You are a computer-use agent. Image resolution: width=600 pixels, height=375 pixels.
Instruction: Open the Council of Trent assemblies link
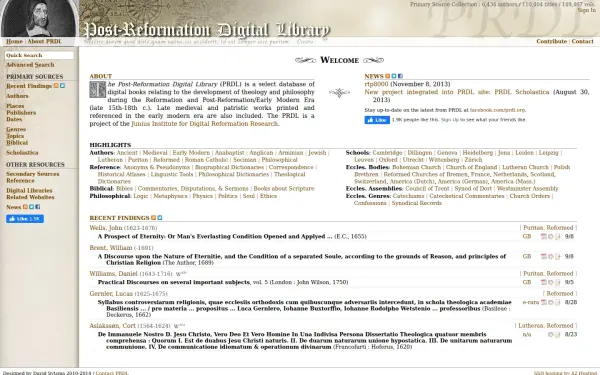pyautogui.click(x=427, y=189)
